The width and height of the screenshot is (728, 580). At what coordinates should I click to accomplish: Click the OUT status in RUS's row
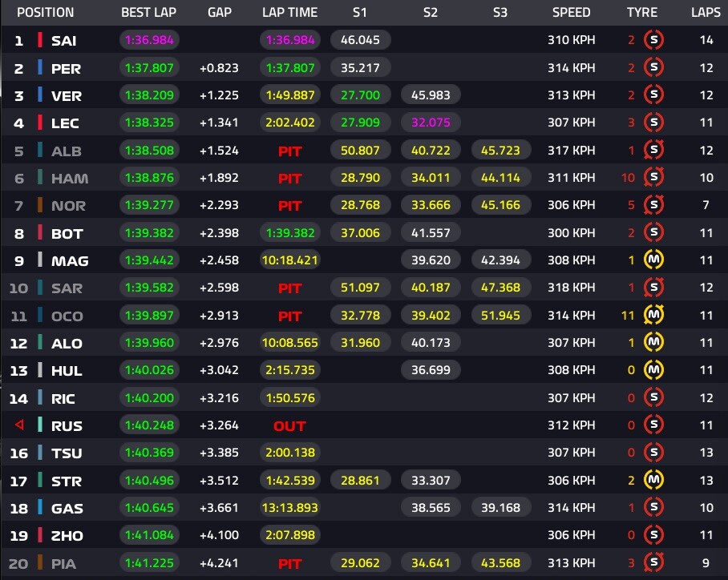tap(289, 426)
